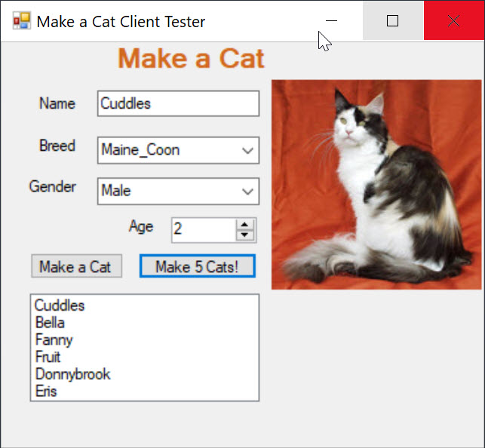This screenshot has width=485, height=448.
Task: Decrease the Age with the down arrow
Action: [245, 235]
